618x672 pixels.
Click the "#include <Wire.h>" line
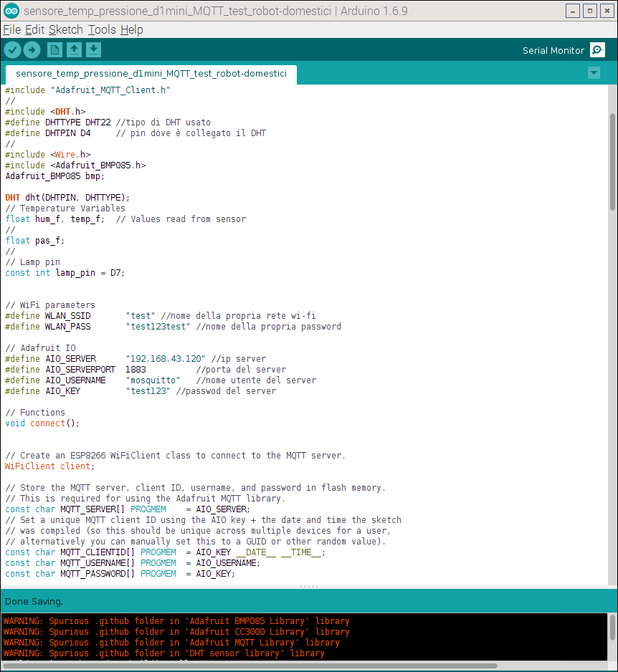47,154
